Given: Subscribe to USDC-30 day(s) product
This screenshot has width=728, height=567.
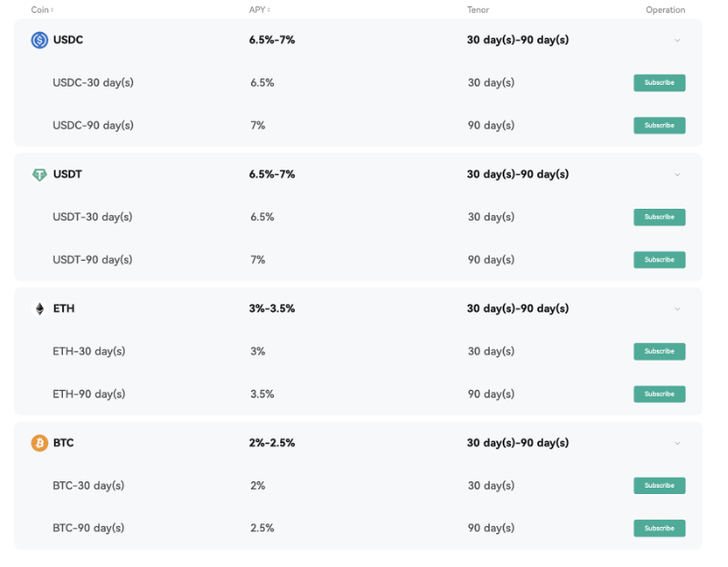Looking at the screenshot, I should pyautogui.click(x=659, y=83).
